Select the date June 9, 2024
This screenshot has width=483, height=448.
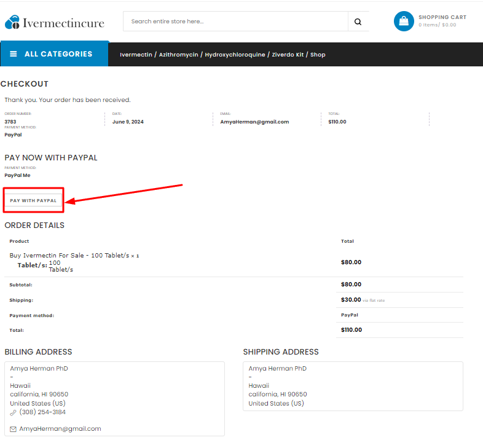(x=128, y=122)
